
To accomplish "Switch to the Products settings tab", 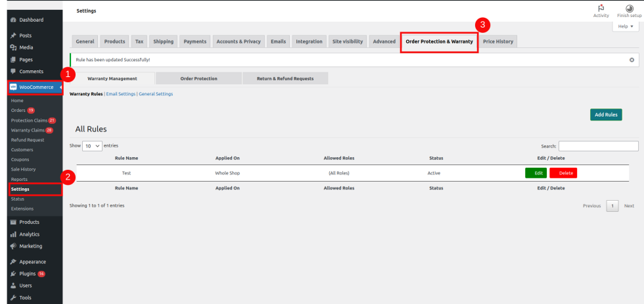I will point(114,41).
